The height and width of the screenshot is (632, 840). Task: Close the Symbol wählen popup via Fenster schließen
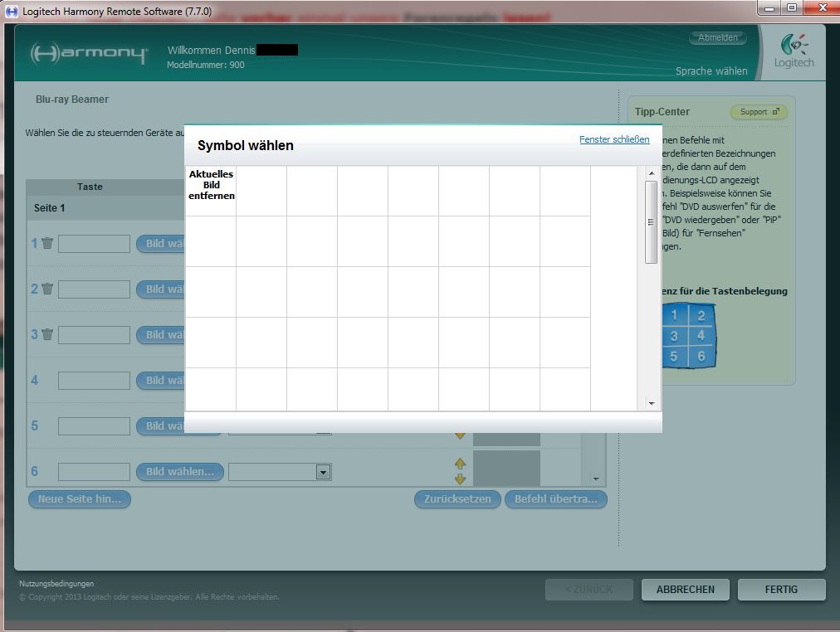tap(614, 139)
